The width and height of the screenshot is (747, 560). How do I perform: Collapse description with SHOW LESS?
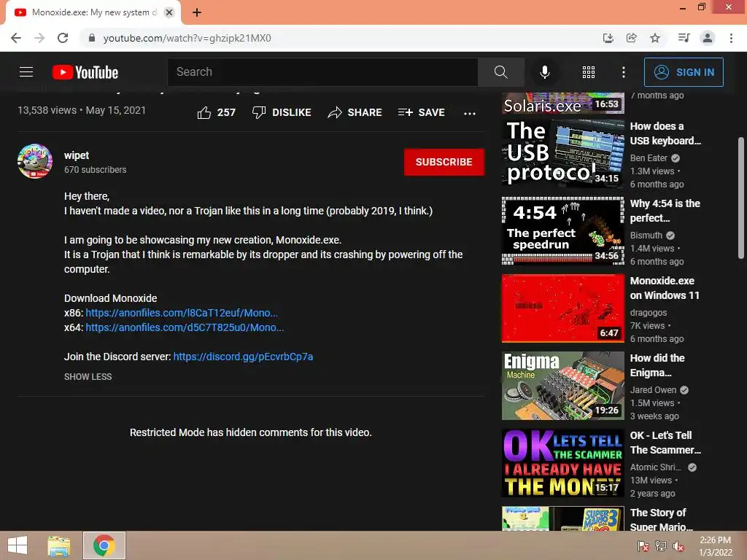pos(88,377)
